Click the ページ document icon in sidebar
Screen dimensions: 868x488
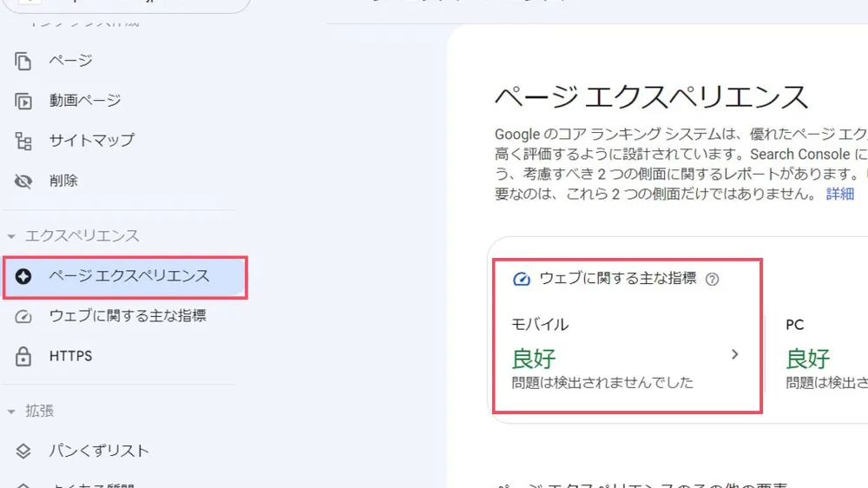(x=23, y=61)
